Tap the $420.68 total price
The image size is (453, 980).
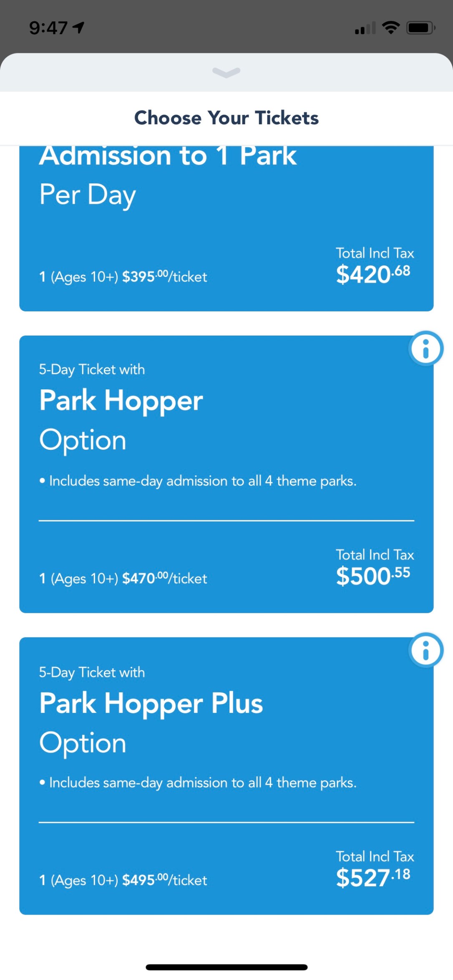(x=373, y=274)
